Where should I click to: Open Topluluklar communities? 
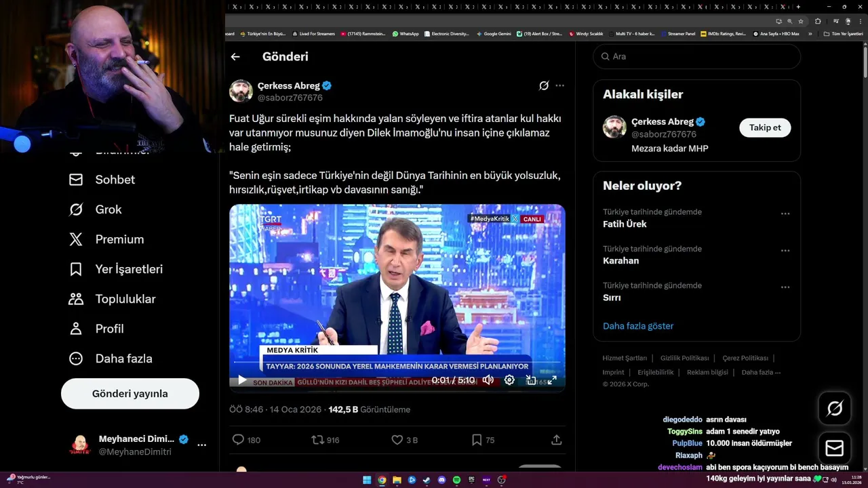point(113,299)
